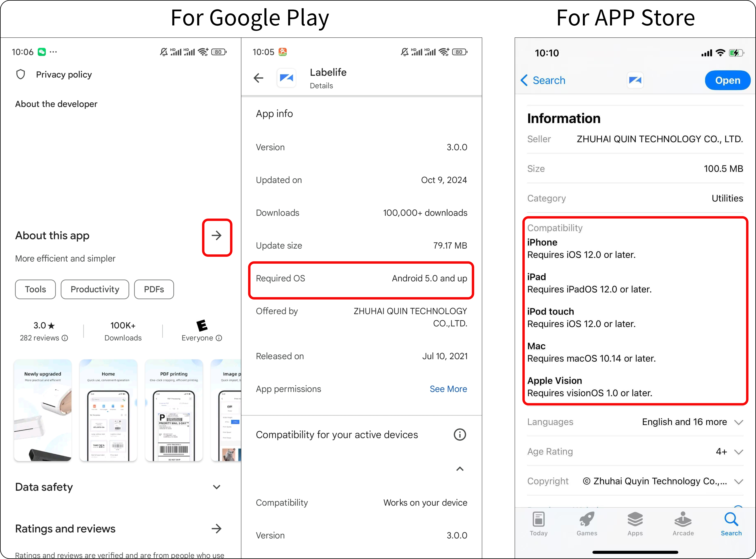Screen dimensions: 756x559
Task: Open the PDF printing screenshot thumbnail
Action: [x=174, y=410]
